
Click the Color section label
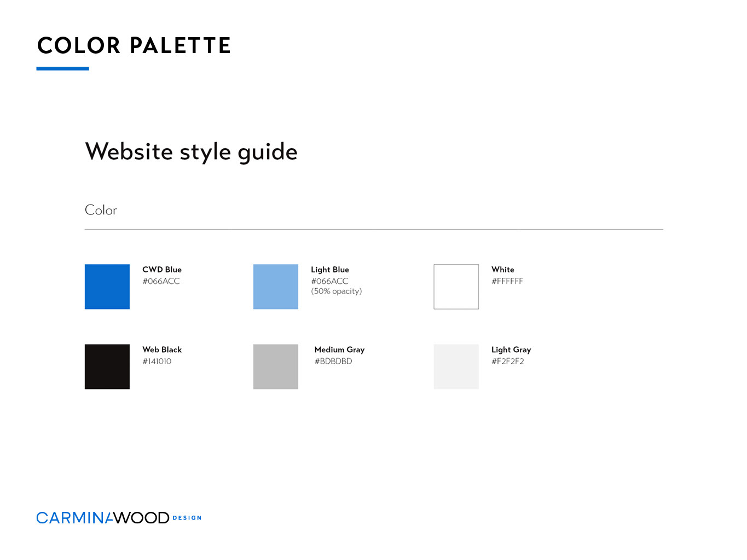tap(101, 210)
